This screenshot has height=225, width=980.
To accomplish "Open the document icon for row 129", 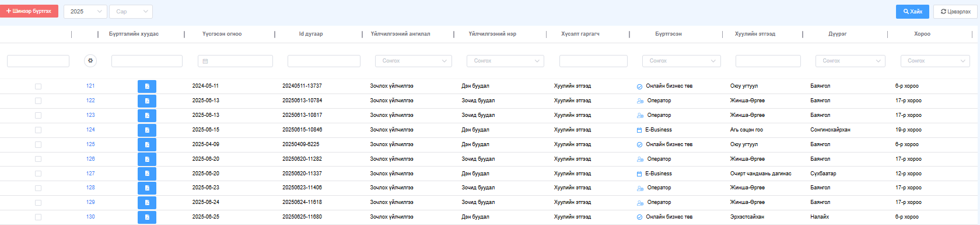I will (x=147, y=203).
